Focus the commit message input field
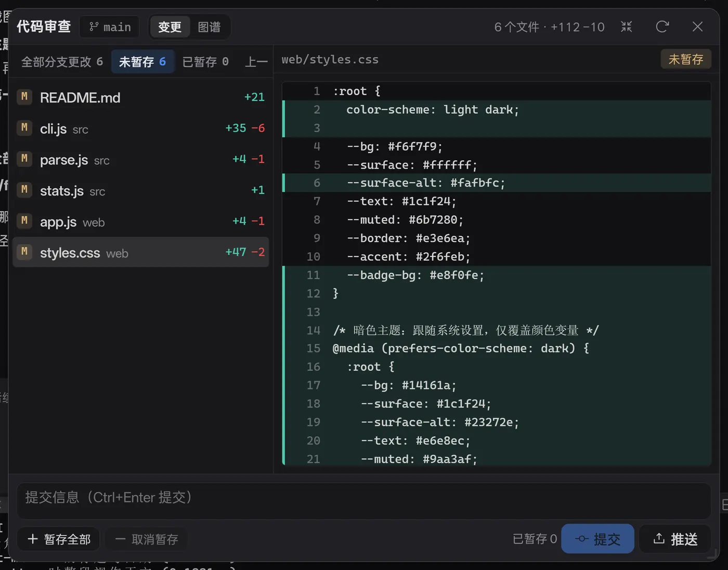Image resolution: width=728 pixels, height=570 pixels. point(364,501)
